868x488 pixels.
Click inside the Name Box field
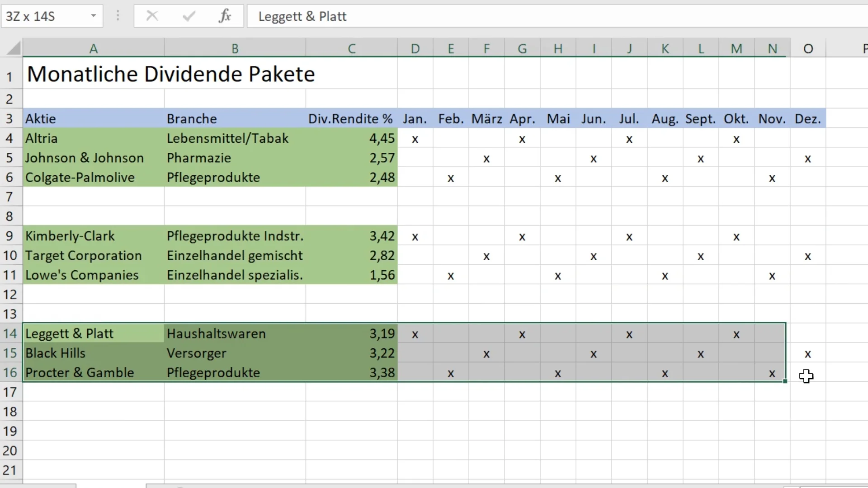45,16
